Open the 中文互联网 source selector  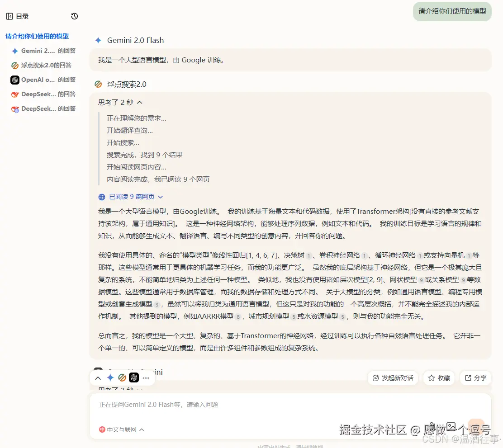tap(120, 429)
